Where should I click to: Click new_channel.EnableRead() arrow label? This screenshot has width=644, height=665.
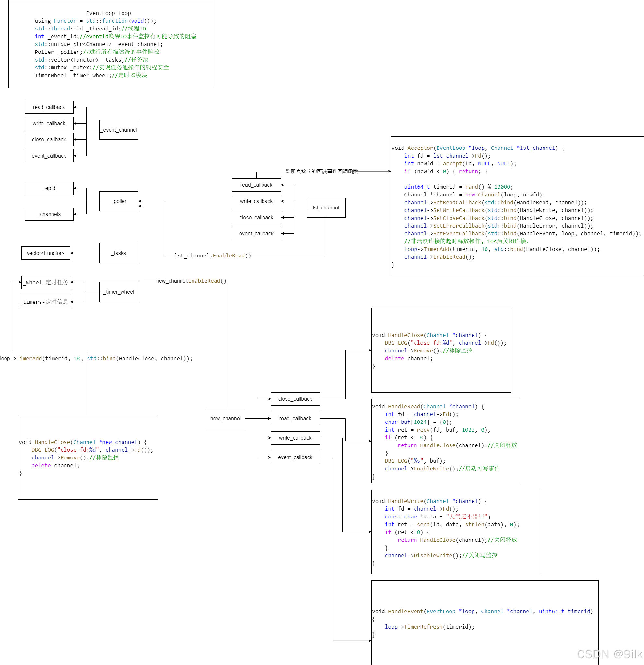click(x=191, y=281)
